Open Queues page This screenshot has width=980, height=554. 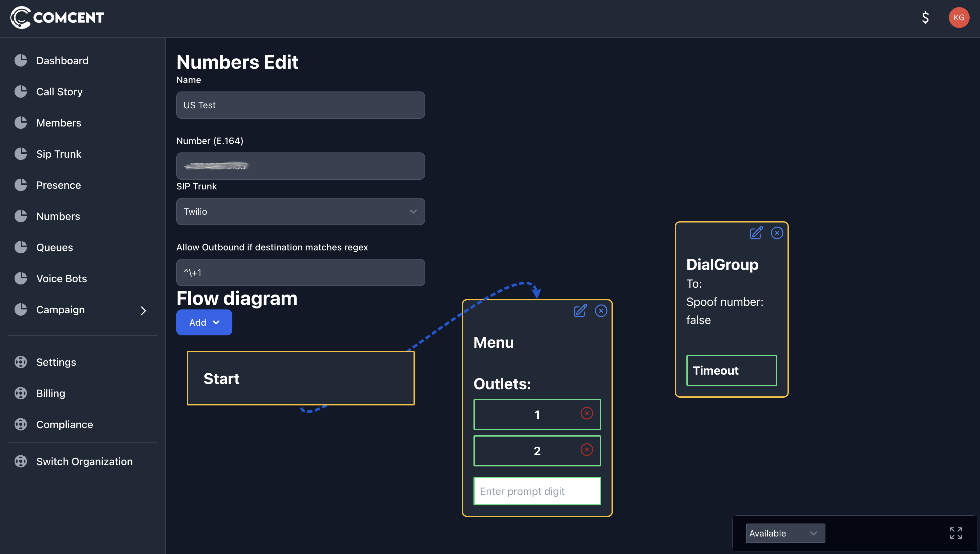[55, 248]
